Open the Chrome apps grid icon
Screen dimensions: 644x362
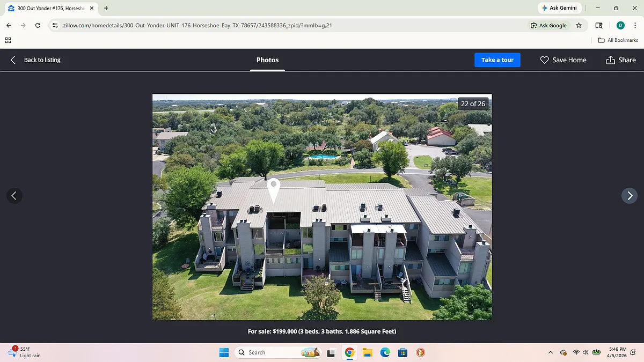point(8,40)
